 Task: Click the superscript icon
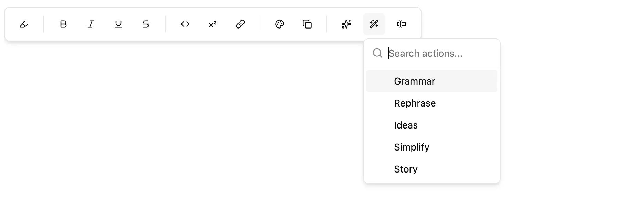(x=213, y=24)
